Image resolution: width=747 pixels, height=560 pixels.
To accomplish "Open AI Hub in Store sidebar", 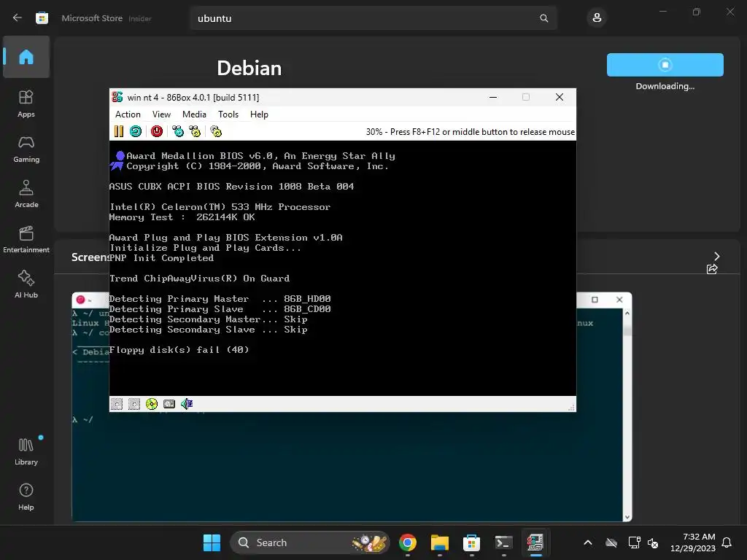I will pos(26,284).
